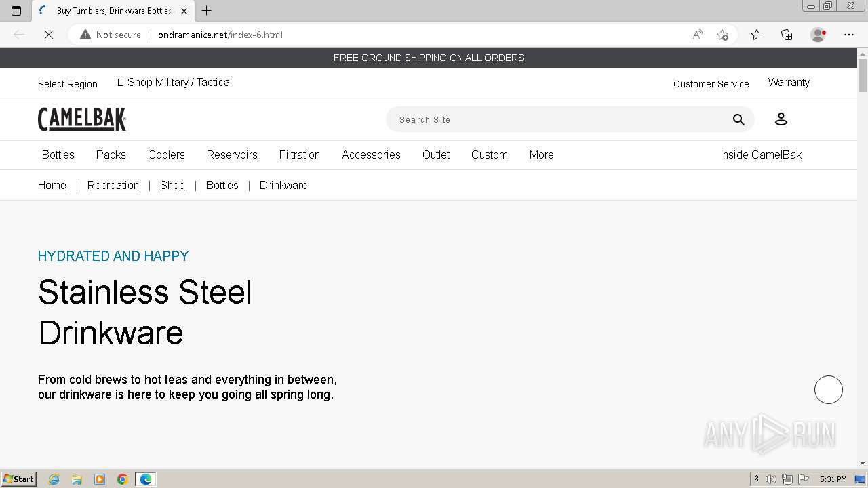
Task: Click the CamelBak logo
Action: click(x=82, y=119)
